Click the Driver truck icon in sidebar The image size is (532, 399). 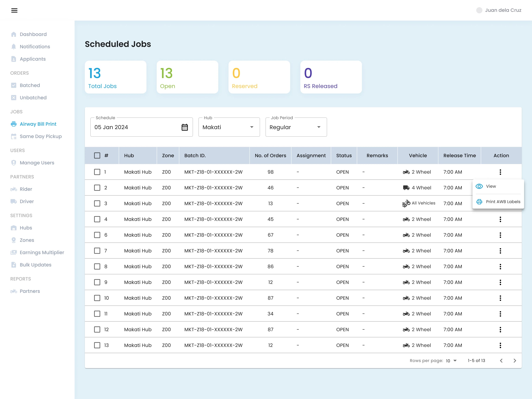(14, 201)
